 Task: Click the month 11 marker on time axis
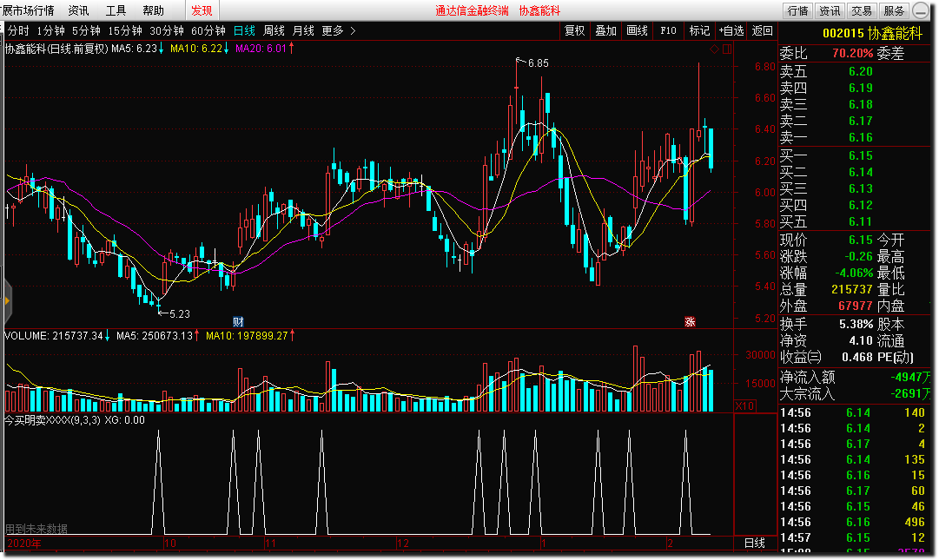pyautogui.click(x=270, y=544)
